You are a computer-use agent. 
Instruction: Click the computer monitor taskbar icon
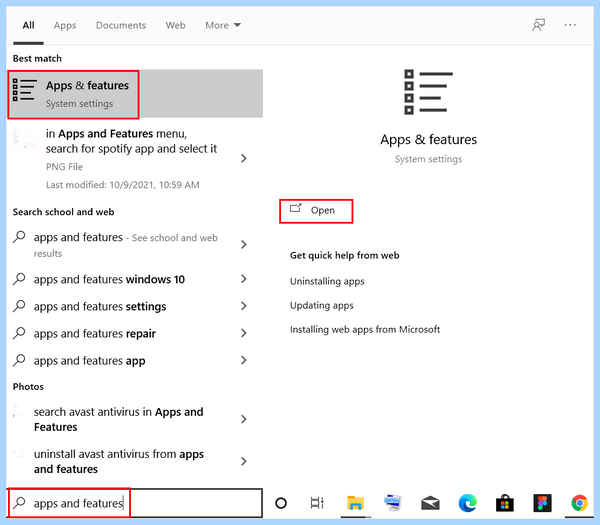(393, 503)
